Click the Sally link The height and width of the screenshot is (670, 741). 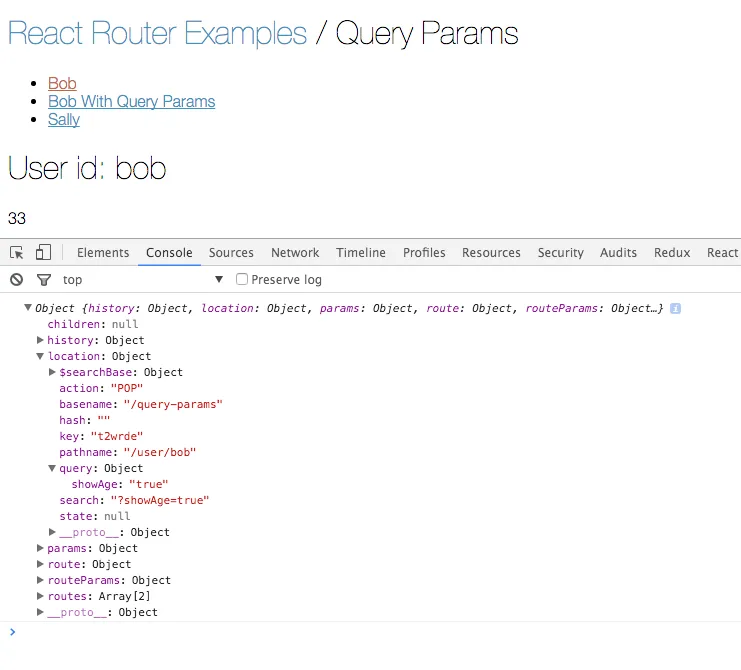coord(64,120)
